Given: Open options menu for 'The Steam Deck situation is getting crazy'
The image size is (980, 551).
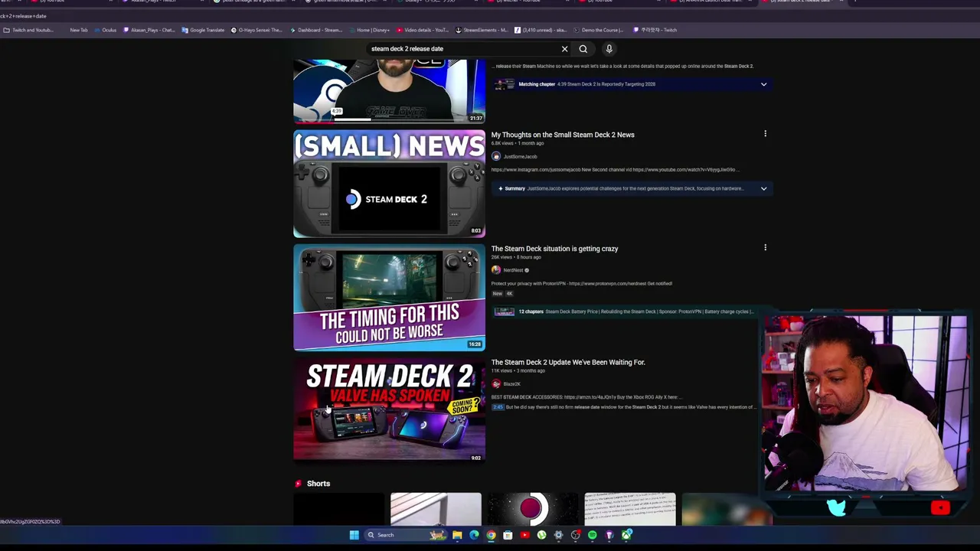Looking at the screenshot, I should coord(765,247).
